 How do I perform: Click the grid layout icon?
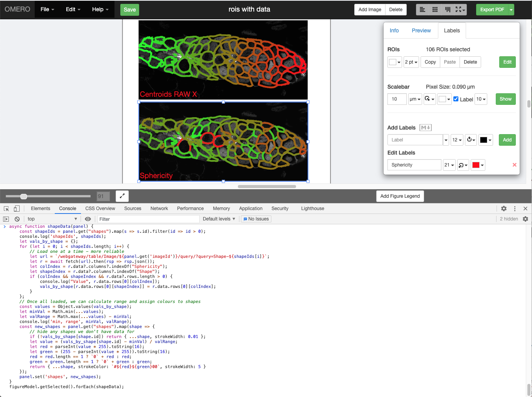(435, 10)
